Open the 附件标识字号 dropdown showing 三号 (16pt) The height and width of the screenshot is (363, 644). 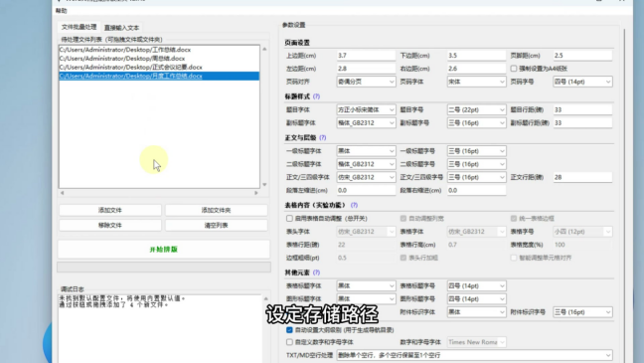point(582,312)
